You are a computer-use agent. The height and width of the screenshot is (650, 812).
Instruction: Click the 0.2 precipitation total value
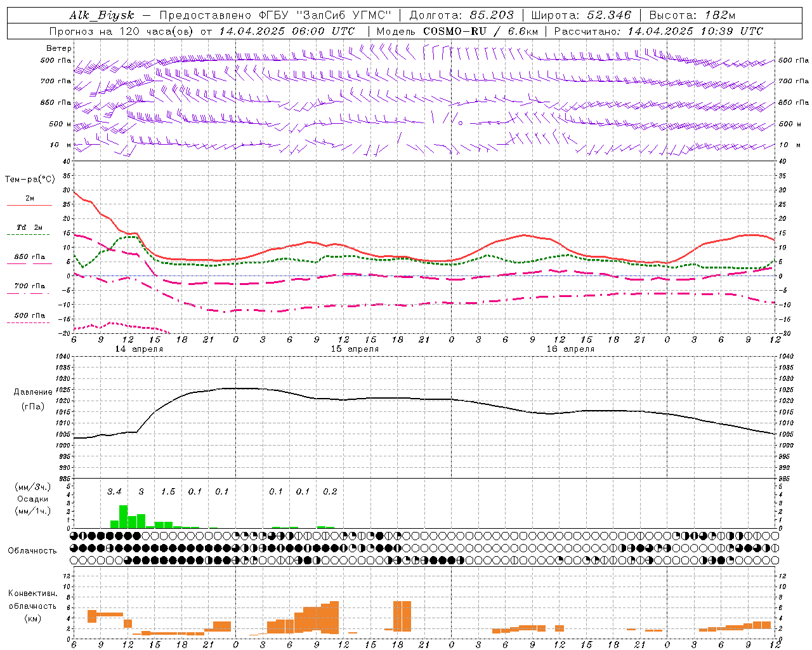tap(330, 492)
